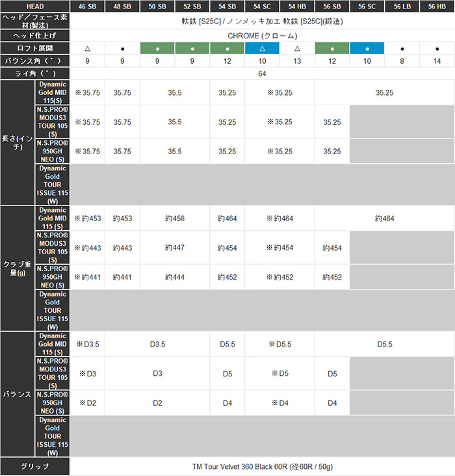Click the bounce angle value 13
The height and width of the screenshot is (476, 455).
pyautogui.click(x=297, y=61)
